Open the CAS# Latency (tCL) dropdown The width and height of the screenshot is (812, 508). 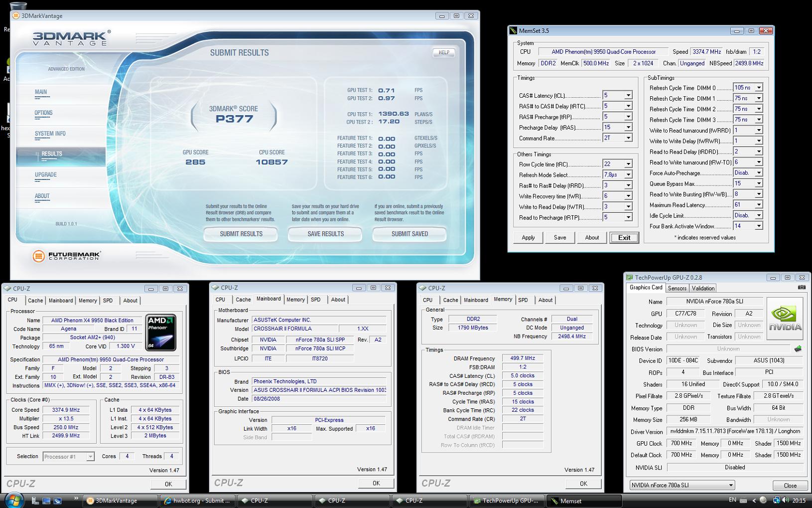click(628, 95)
